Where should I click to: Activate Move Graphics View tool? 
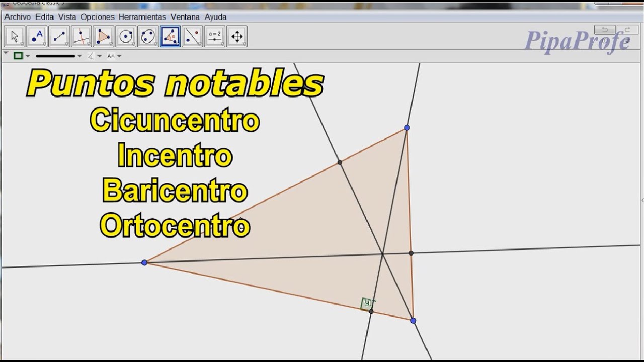coord(237,37)
